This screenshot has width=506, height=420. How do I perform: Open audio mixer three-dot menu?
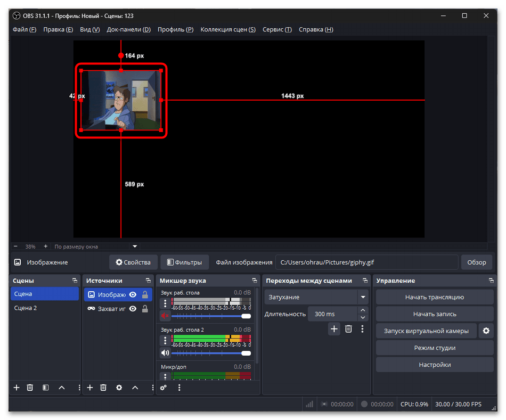179,388
